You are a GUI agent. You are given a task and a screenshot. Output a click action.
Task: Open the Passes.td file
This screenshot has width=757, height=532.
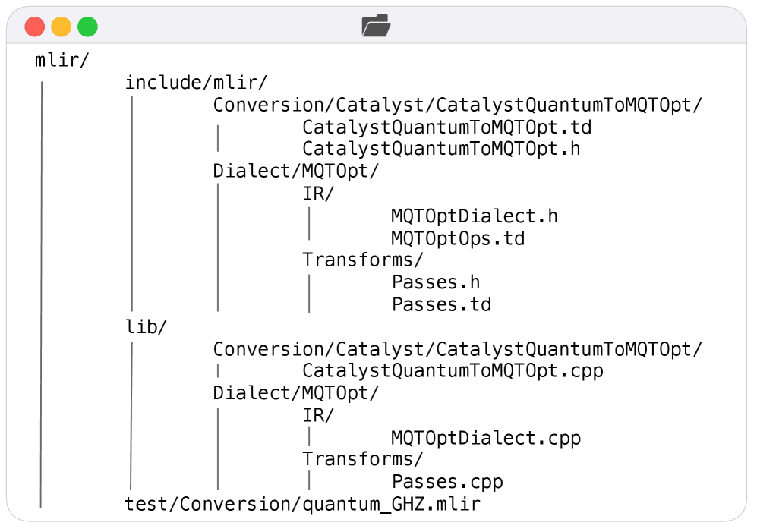tap(441, 305)
